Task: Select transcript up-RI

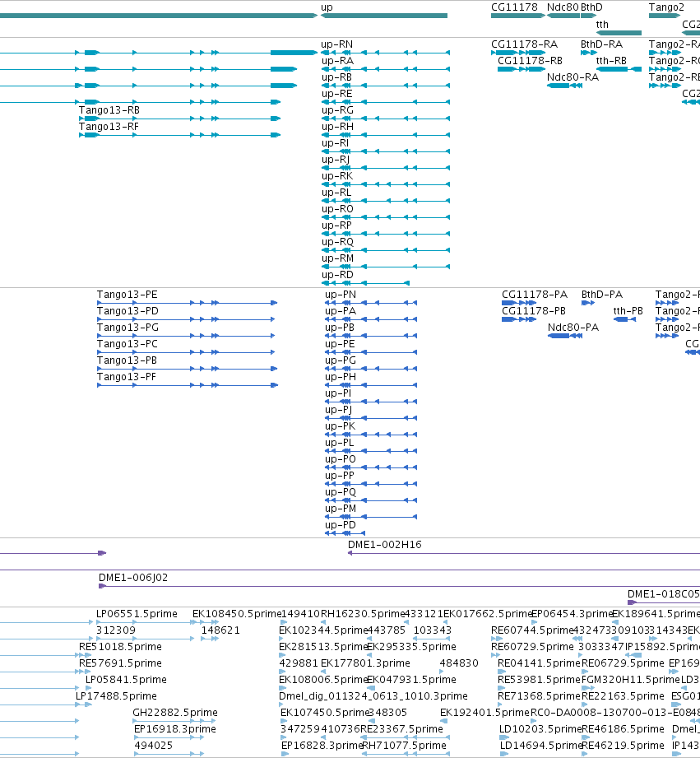Action: pyautogui.click(x=386, y=151)
